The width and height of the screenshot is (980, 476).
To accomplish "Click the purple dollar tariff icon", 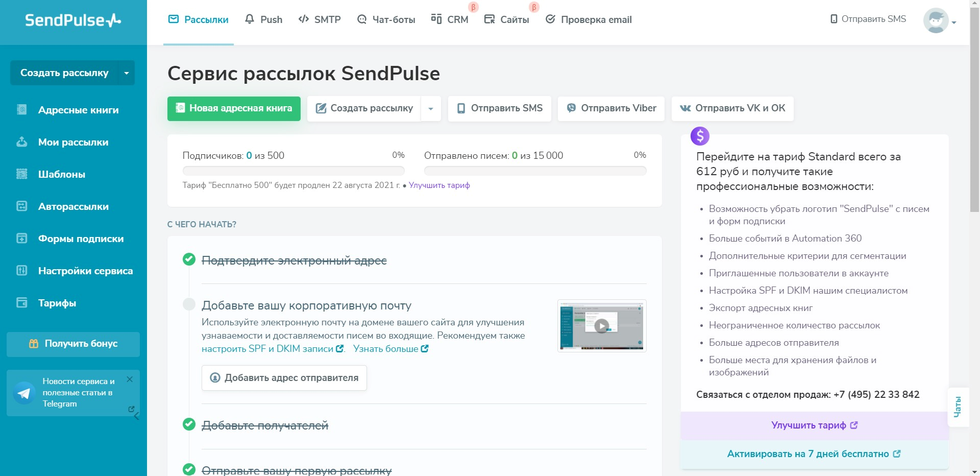I will click(x=700, y=136).
